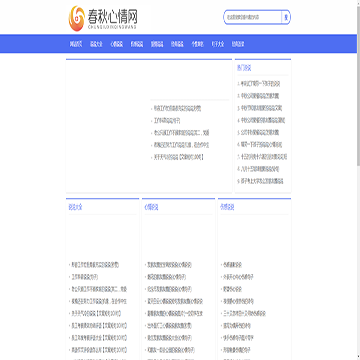Focus the search input field in header

tap(253, 17)
